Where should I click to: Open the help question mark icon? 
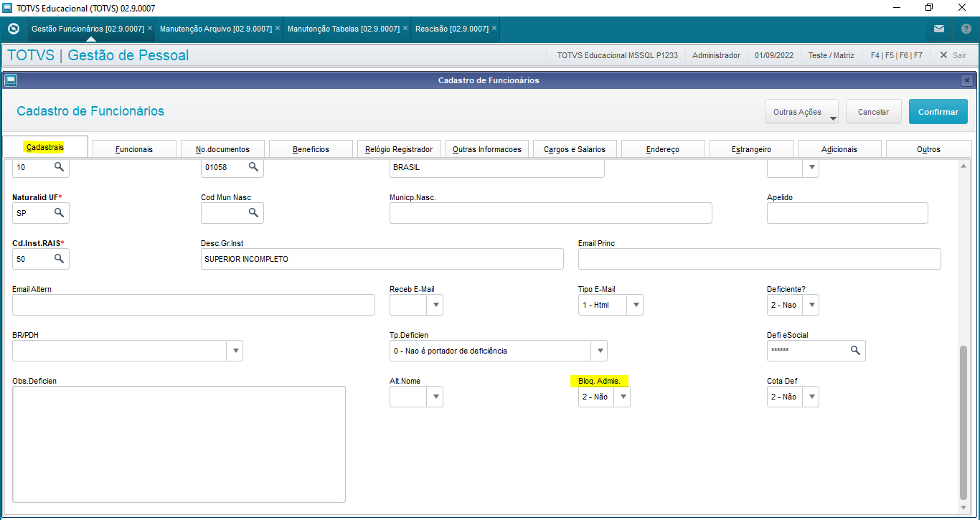point(966,29)
